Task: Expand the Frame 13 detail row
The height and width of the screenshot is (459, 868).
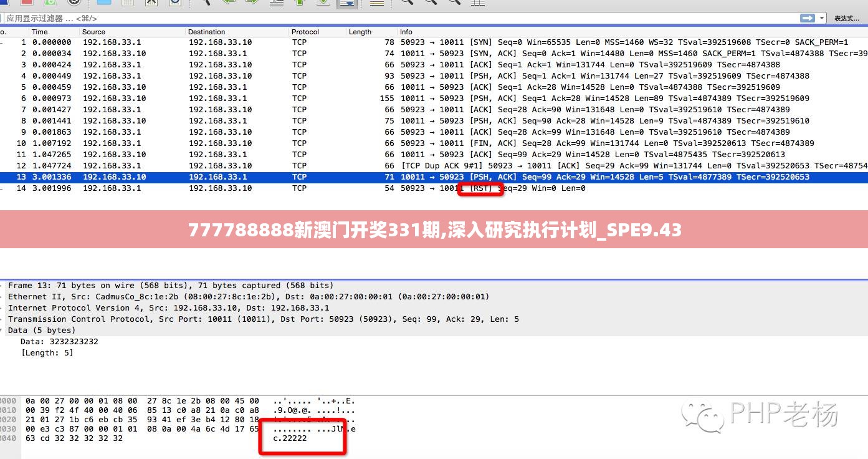Action: tap(434, 286)
